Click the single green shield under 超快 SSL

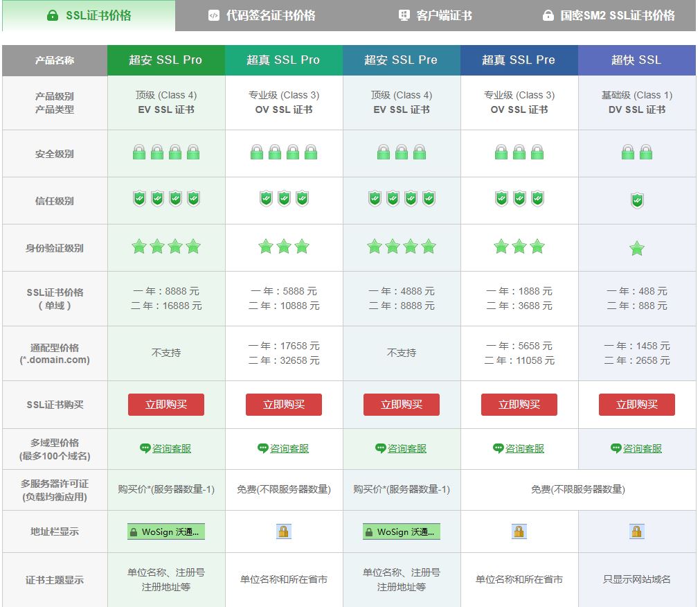point(637,201)
